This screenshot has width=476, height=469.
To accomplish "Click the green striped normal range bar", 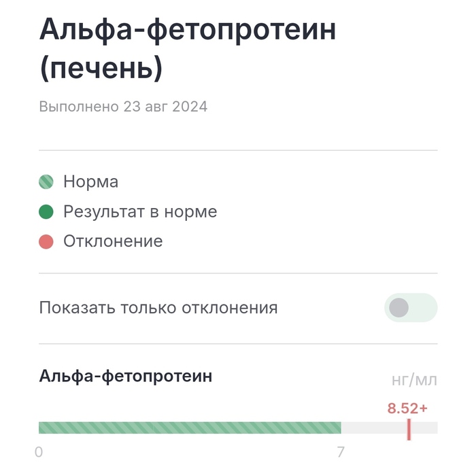I will [190, 428].
